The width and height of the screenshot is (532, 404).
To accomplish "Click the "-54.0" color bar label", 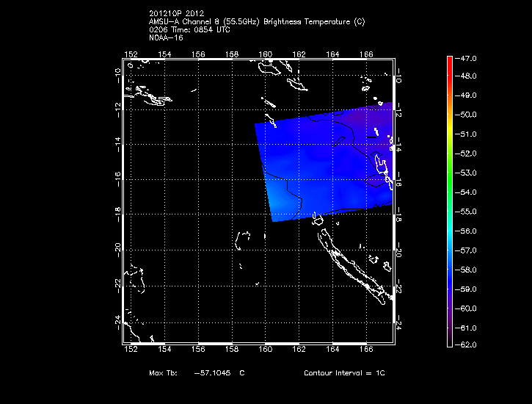I will [x=465, y=192].
